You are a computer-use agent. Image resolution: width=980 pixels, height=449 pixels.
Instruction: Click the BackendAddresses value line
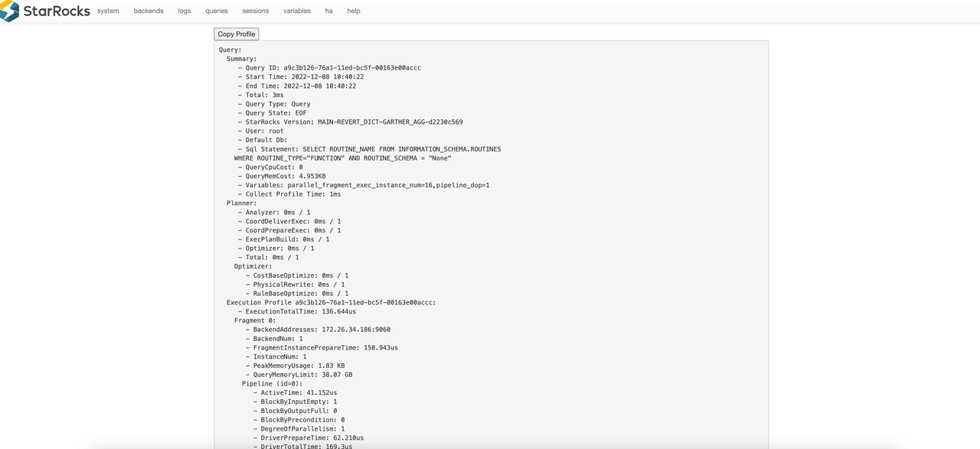(x=321, y=330)
